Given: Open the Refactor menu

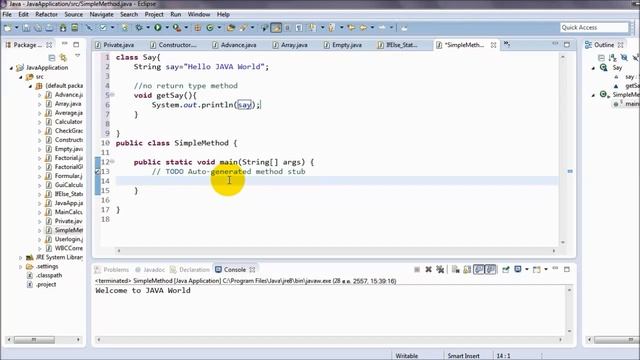Looking at the screenshot, I should point(46,14).
